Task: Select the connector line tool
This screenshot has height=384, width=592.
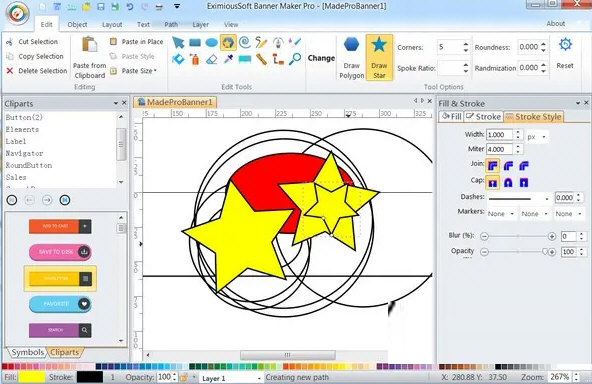Action: (x=278, y=59)
